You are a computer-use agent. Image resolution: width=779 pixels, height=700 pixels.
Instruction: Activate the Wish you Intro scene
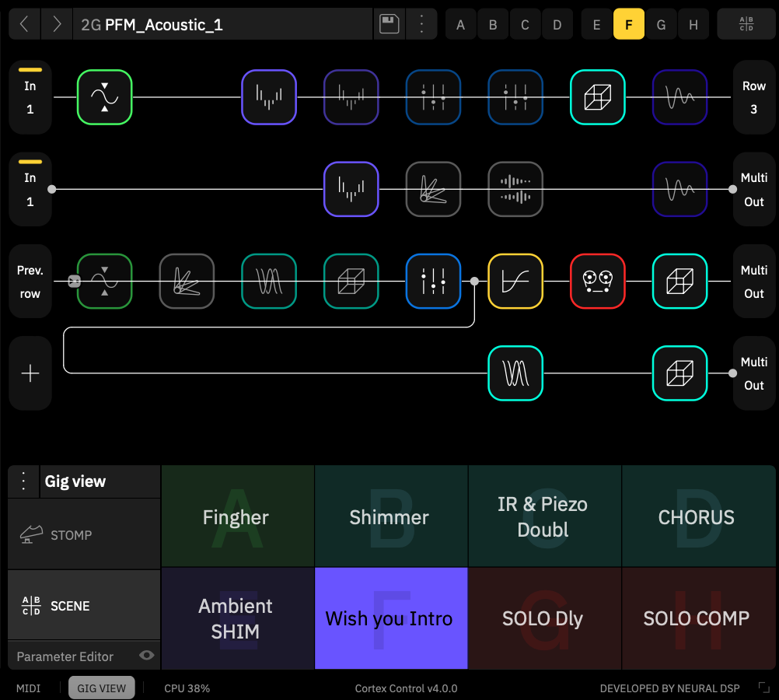coord(389,618)
